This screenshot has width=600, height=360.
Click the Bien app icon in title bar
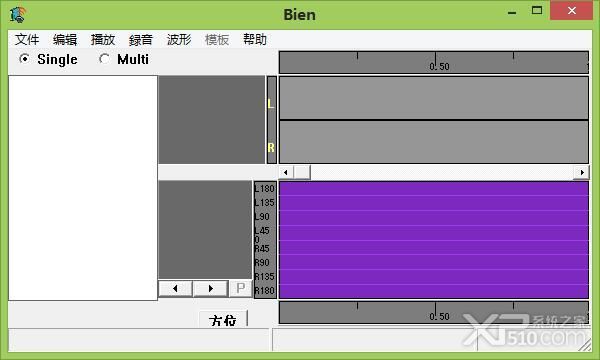click(18, 15)
